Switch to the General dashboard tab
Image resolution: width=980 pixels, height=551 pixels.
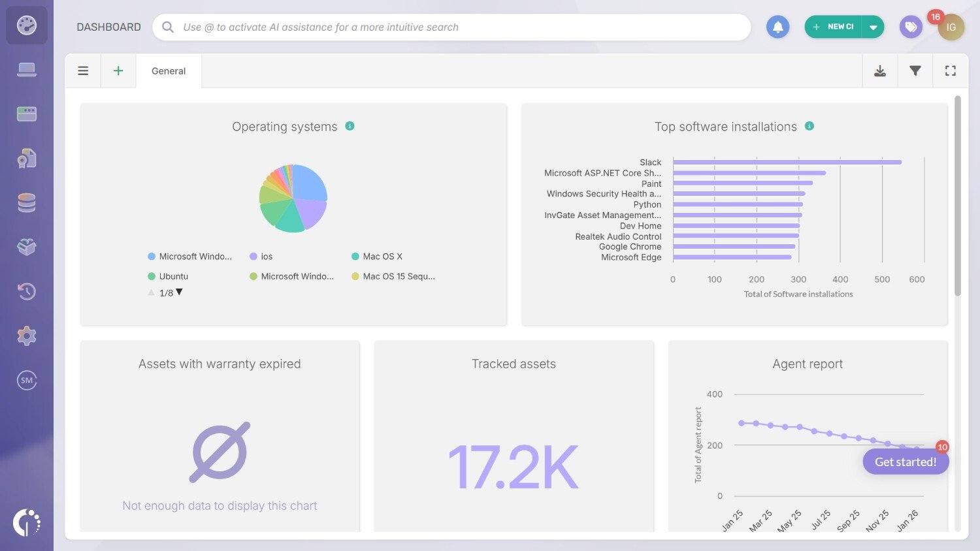coord(168,71)
